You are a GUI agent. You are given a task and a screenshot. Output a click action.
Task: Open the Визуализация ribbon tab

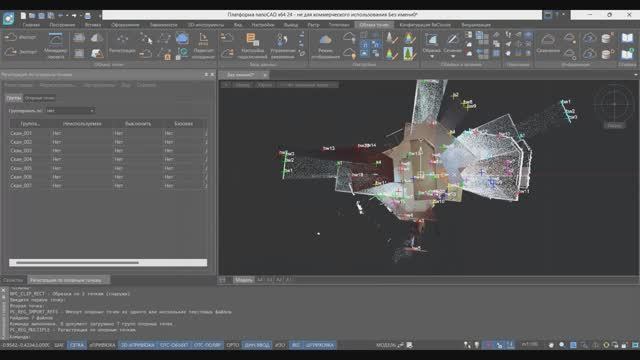(x=476, y=25)
